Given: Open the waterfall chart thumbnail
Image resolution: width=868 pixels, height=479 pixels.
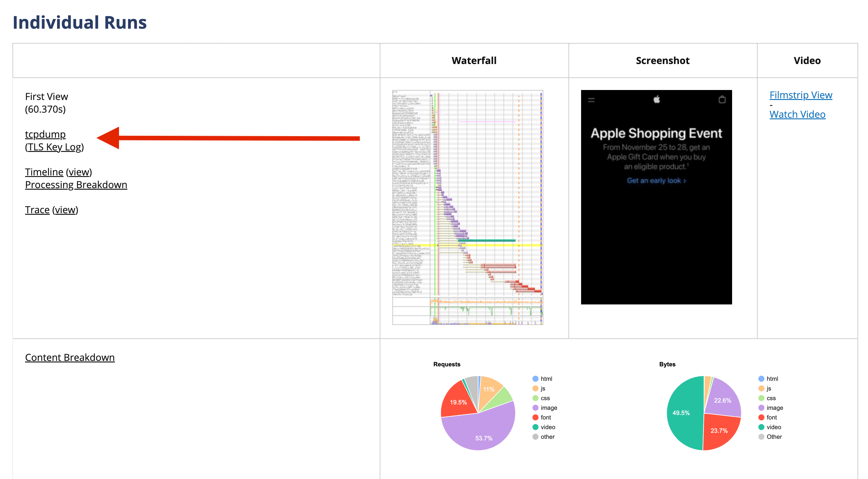Looking at the screenshot, I should [468, 207].
